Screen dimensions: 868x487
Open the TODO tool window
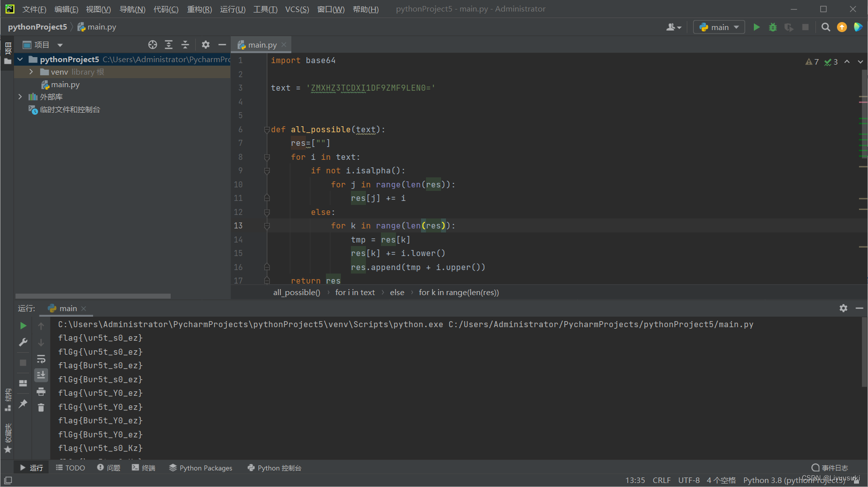71,468
